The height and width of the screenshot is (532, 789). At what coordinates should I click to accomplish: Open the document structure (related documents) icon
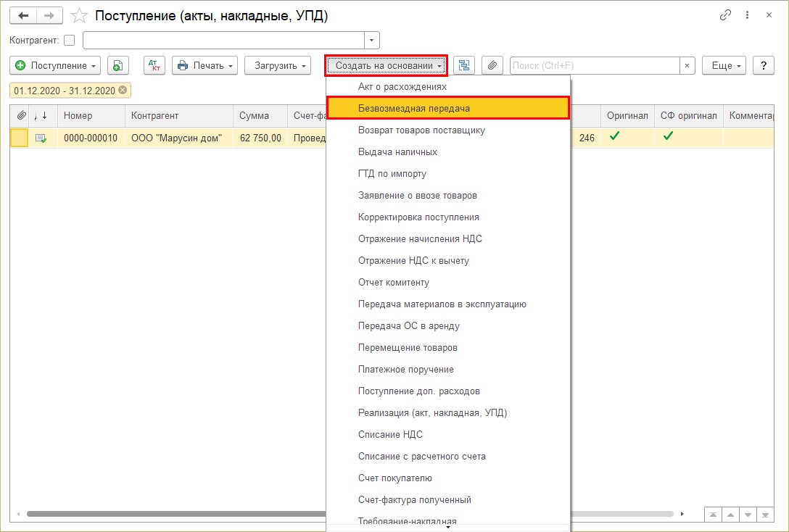click(x=464, y=65)
